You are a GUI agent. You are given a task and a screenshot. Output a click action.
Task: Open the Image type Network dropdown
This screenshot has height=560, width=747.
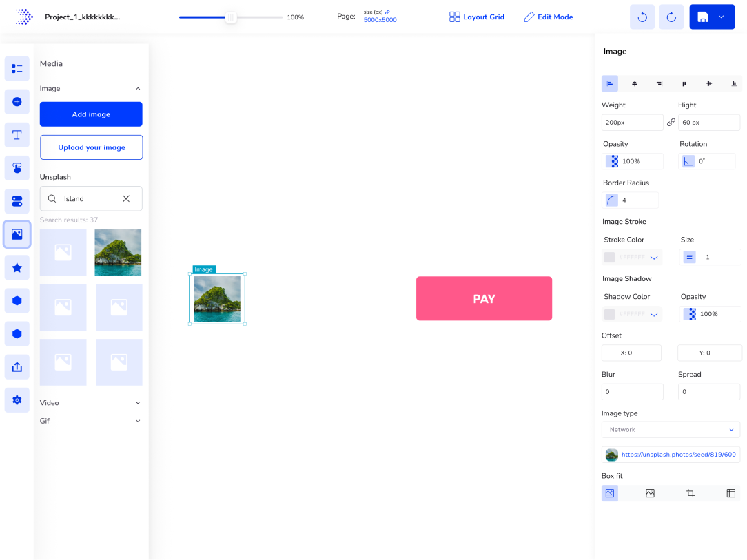point(671,429)
